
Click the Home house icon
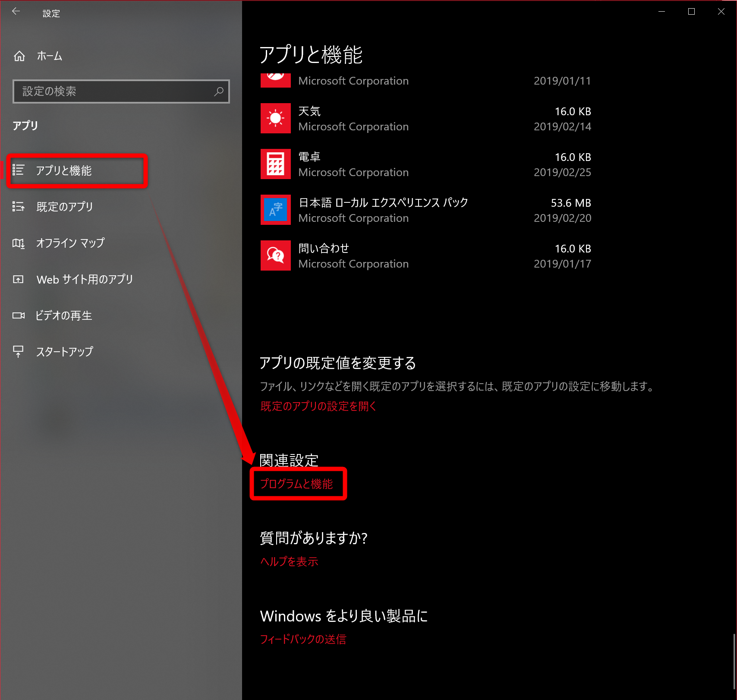coord(19,56)
